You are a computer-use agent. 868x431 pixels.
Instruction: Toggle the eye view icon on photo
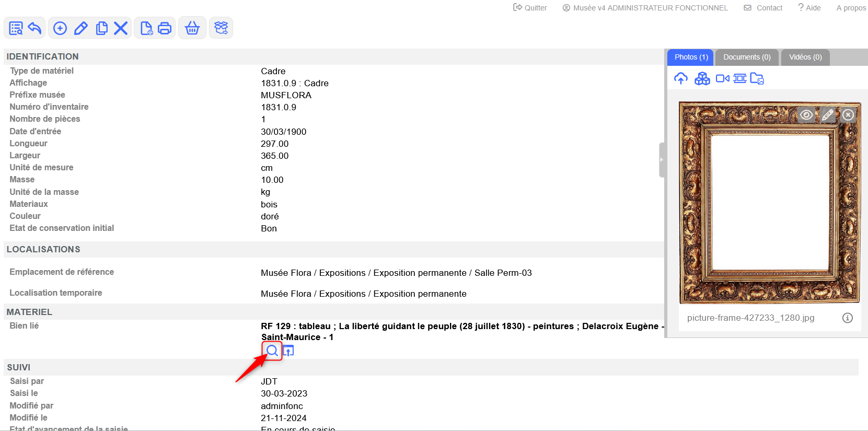(x=806, y=115)
